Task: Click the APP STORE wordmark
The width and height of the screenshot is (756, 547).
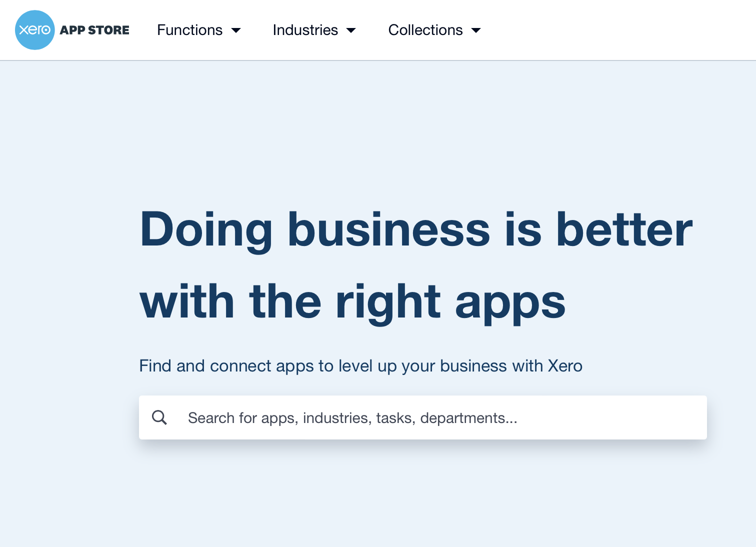Action: pos(94,30)
